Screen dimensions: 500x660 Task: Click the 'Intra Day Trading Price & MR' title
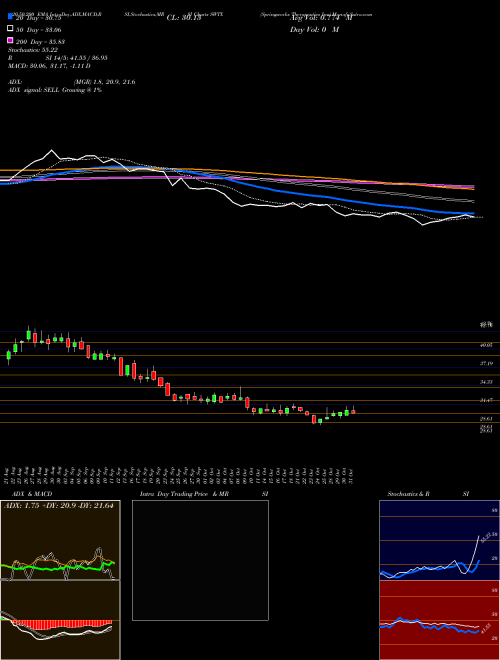click(184, 494)
